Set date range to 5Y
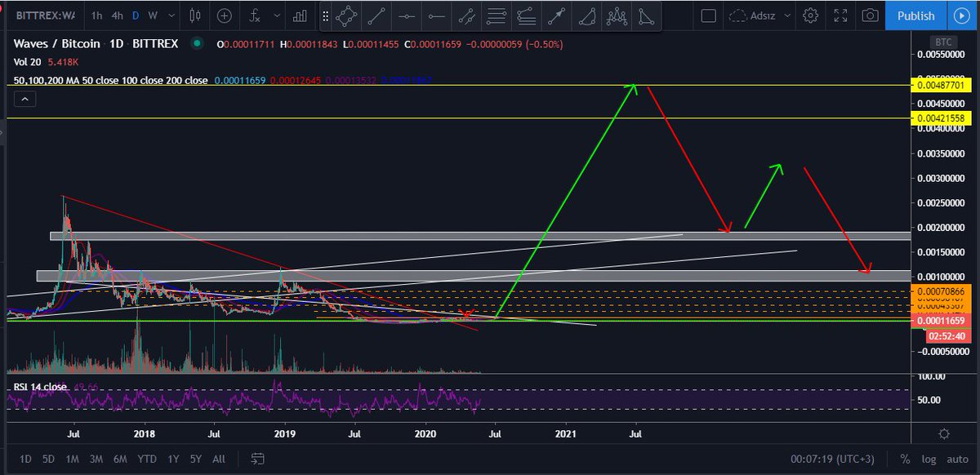Viewport: 980px width, 475px height. [194, 459]
